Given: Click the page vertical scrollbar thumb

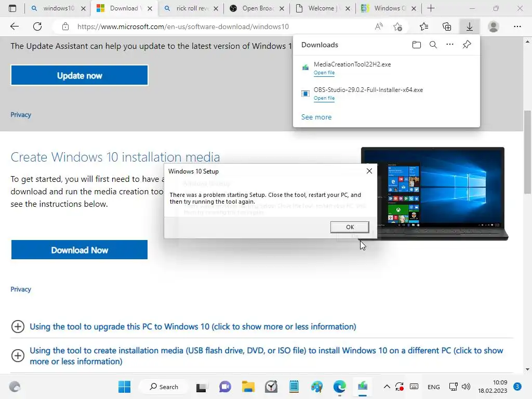Looking at the screenshot, I should pos(527,152).
